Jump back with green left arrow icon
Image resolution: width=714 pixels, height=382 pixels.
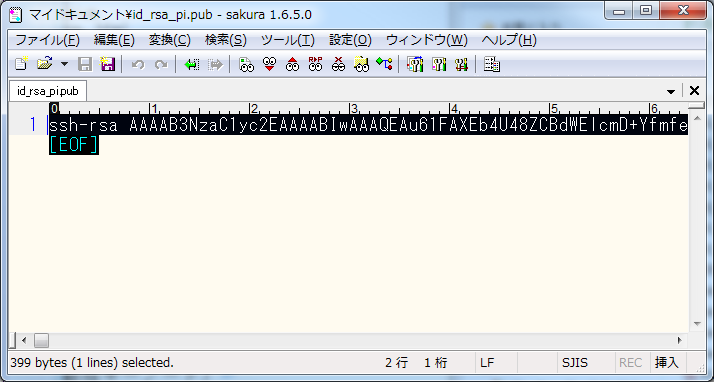[x=192, y=64]
